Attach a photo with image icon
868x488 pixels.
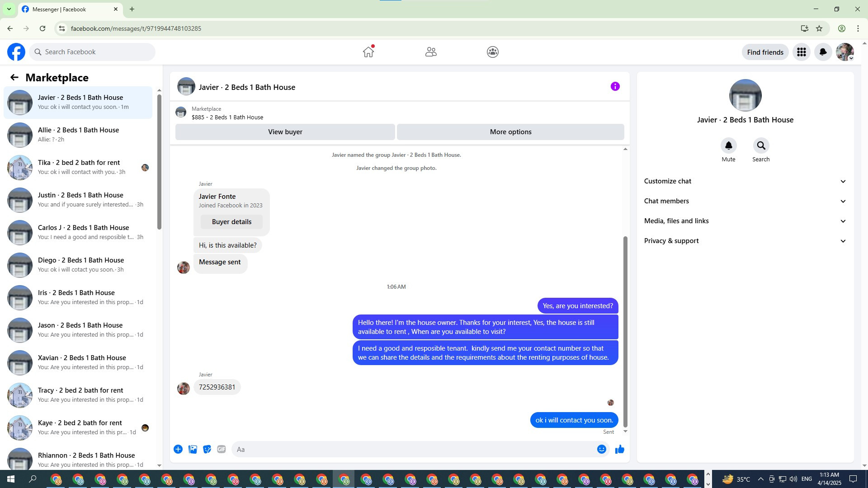pos(193,449)
